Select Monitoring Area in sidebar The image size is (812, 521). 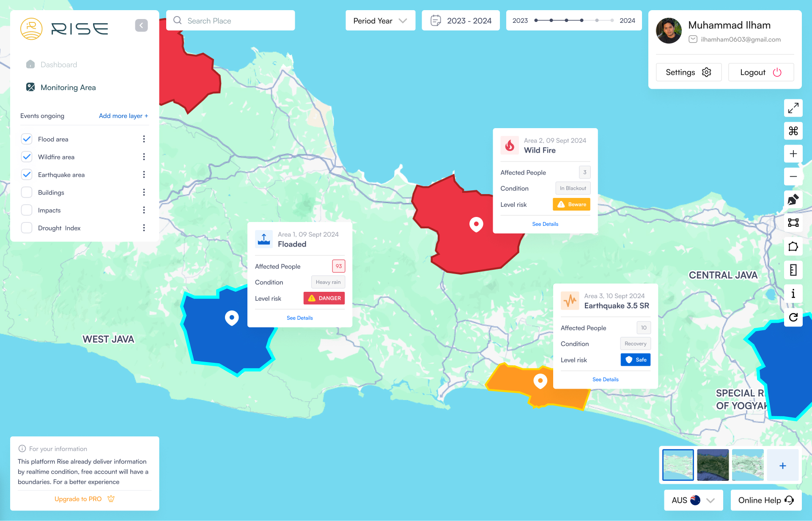(68, 88)
